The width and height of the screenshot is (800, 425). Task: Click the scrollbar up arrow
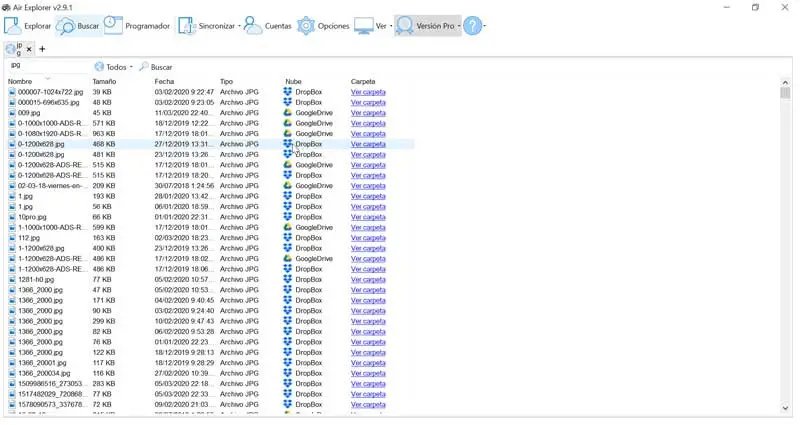[785, 82]
